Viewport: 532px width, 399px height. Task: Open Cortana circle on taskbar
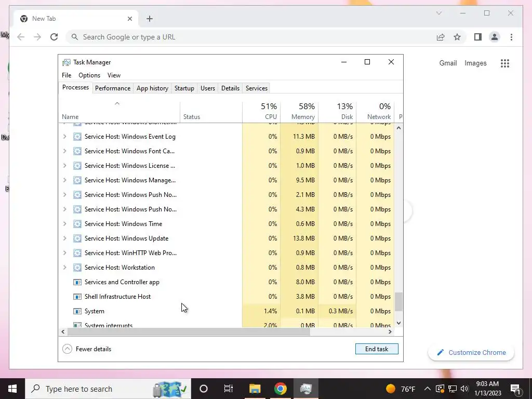coord(204,389)
